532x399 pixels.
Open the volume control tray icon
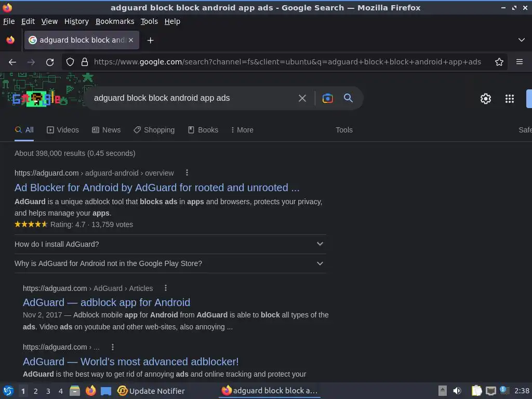pos(457,391)
